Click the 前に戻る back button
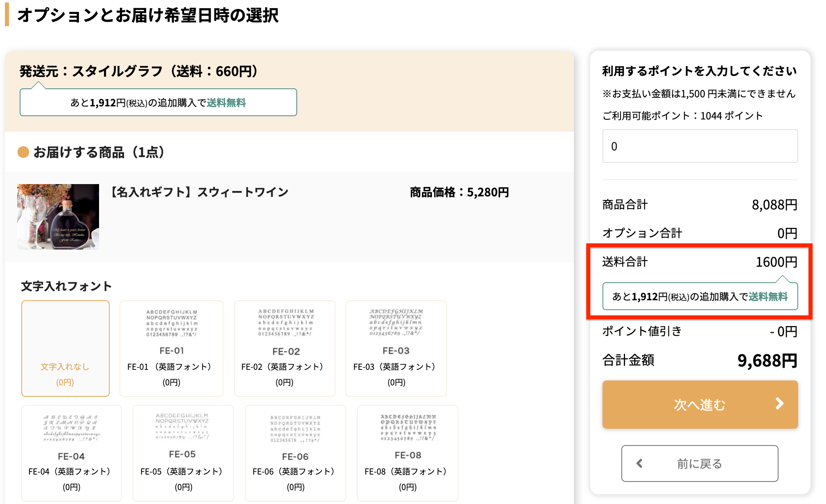This screenshot has width=826, height=504. 700,464
